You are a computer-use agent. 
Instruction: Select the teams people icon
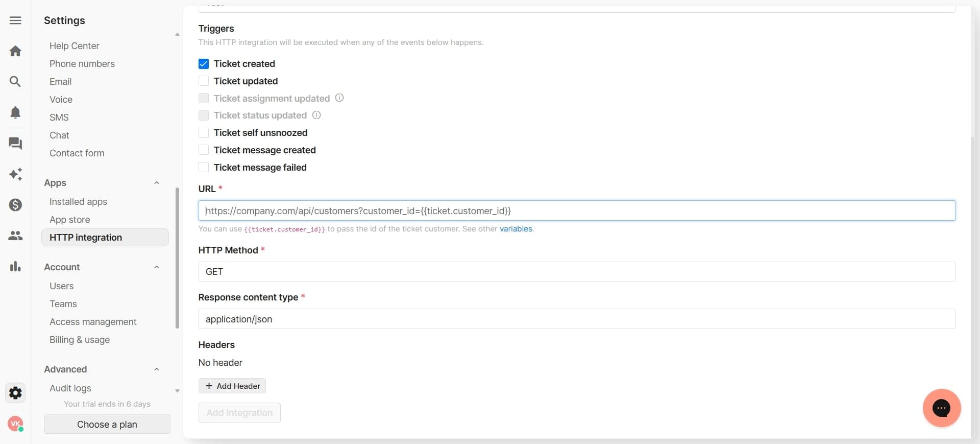[x=15, y=236]
